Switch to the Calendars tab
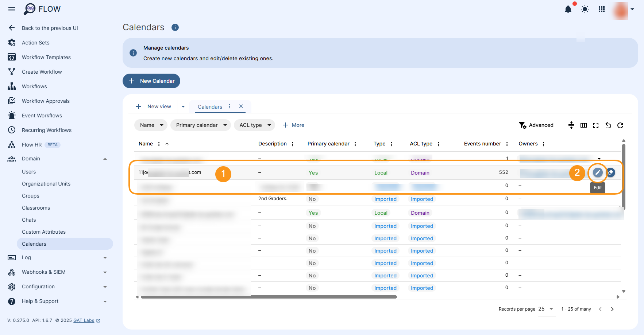Screen dimensions: 644x335 click(210, 106)
